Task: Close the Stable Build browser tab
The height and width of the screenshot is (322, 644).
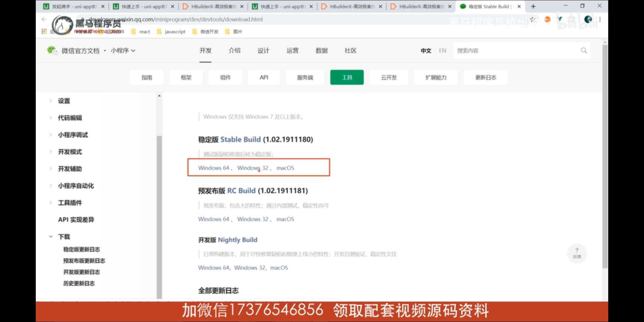Action: [x=519, y=6]
